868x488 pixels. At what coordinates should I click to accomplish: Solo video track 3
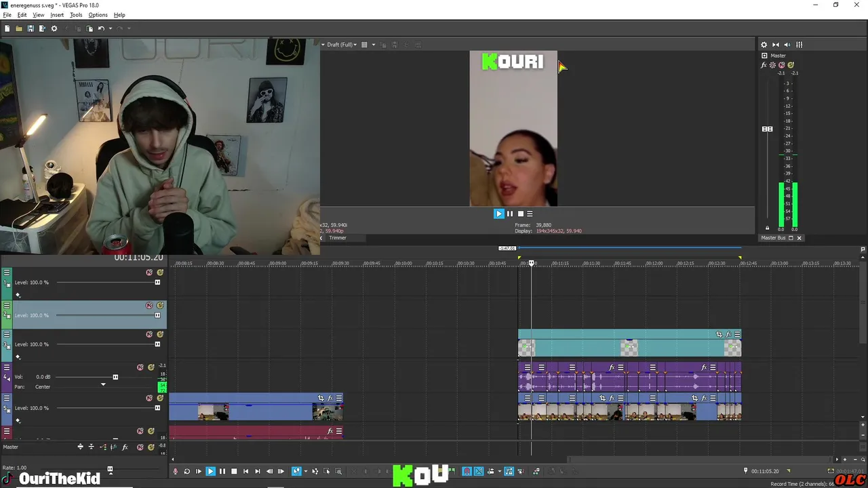[x=161, y=334]
